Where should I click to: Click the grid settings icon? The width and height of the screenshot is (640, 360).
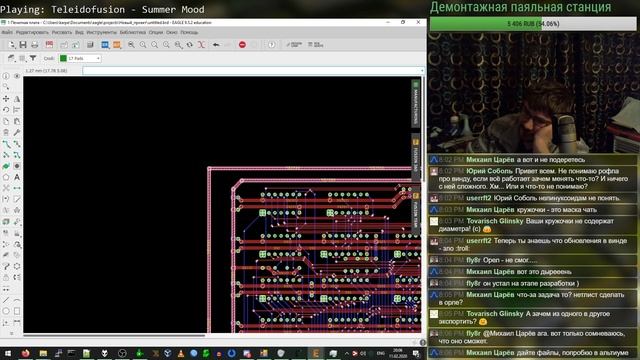22,58
